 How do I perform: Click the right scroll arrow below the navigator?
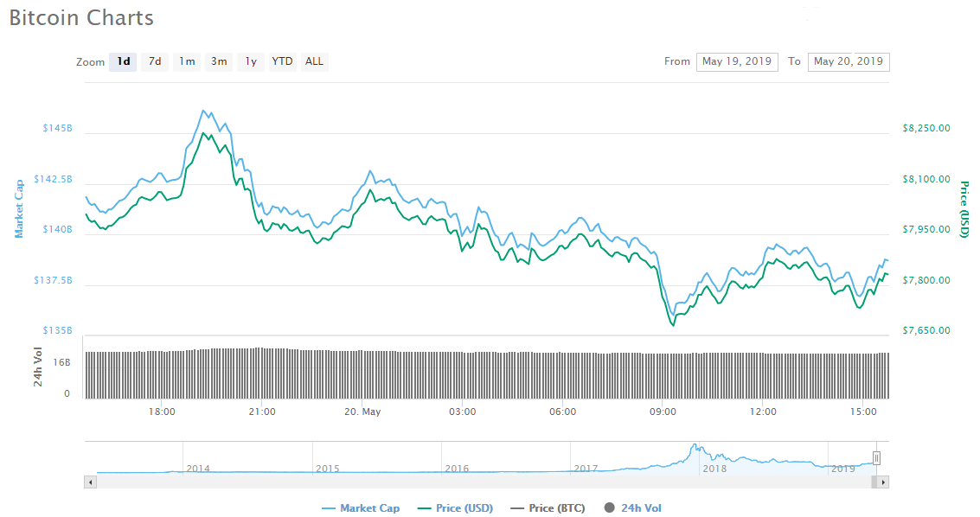click(x=883, y=482)
